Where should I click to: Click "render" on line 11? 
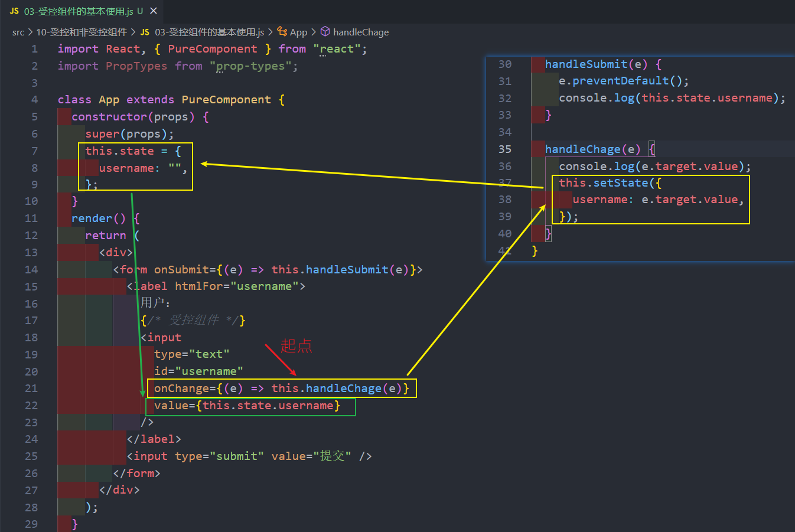point(92,218)
